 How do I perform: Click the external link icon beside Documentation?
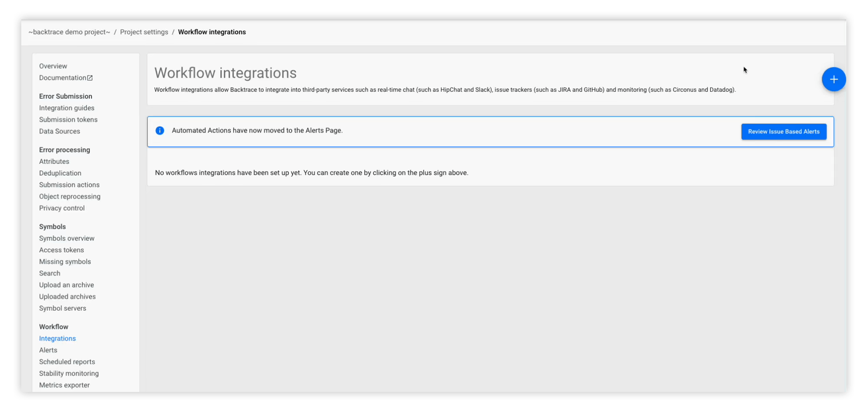point(90,78)
